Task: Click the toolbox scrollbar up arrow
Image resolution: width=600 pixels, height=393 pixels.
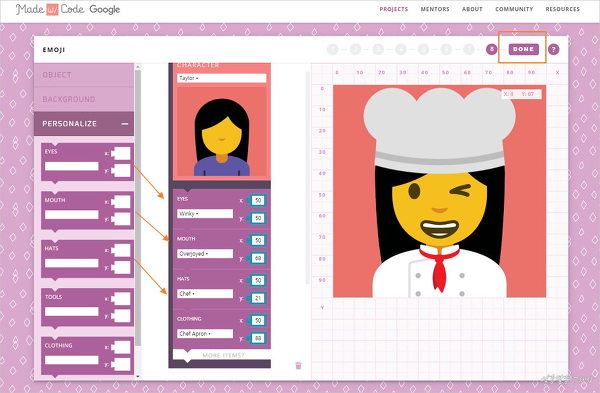Action: [x=138, y=67]
